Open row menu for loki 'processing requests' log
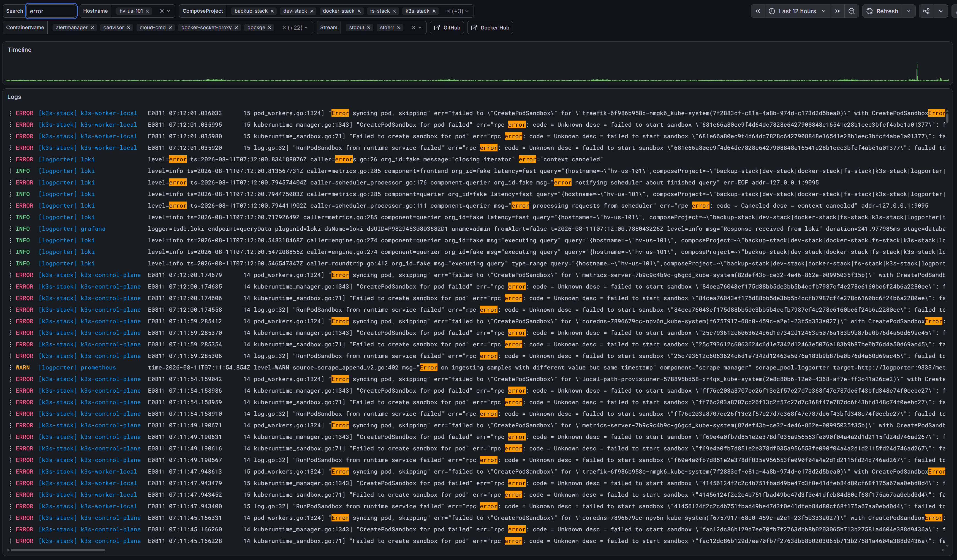This screenshot has width=957, height=560. coord(11,206)
